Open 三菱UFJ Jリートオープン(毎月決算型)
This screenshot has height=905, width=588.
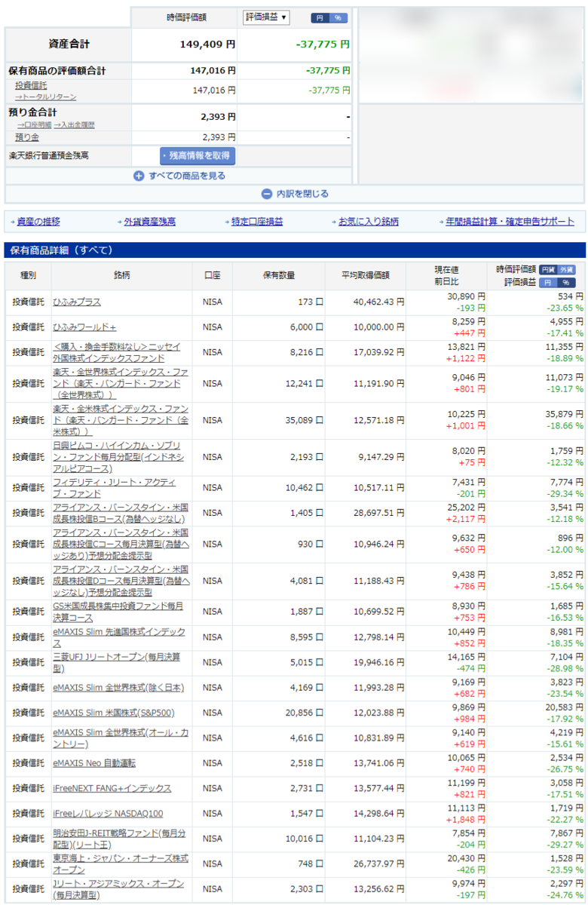(117, 663)
